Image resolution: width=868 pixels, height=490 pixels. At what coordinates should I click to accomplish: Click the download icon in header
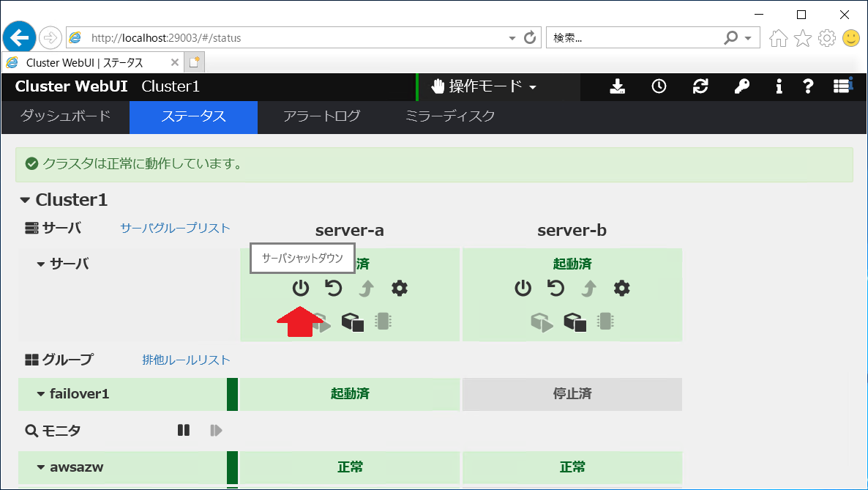tap(618, 86)
